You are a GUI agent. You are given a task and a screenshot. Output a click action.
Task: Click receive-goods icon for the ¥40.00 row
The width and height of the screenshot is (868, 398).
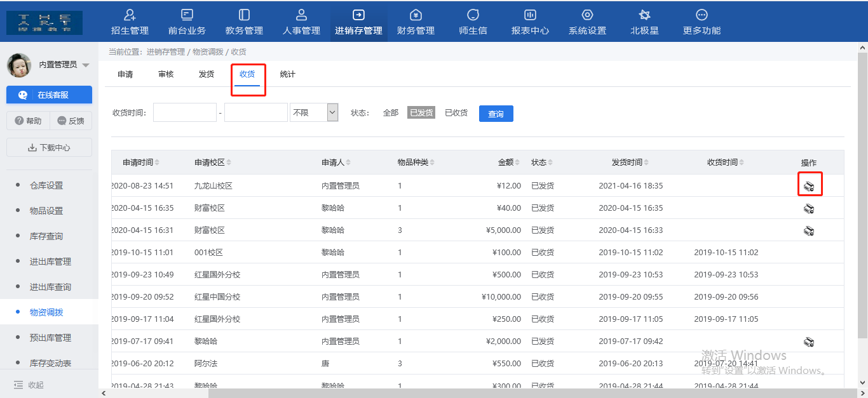point(809,208)
